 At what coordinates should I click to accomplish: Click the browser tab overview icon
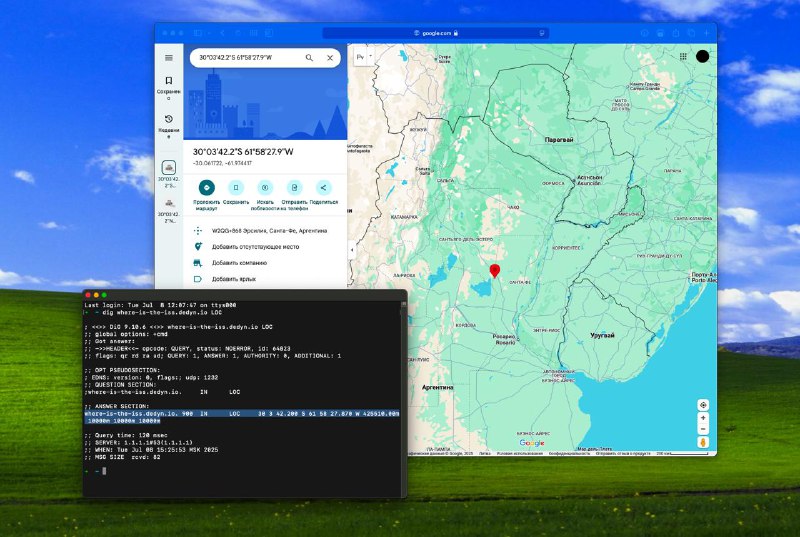coord(691,33)
